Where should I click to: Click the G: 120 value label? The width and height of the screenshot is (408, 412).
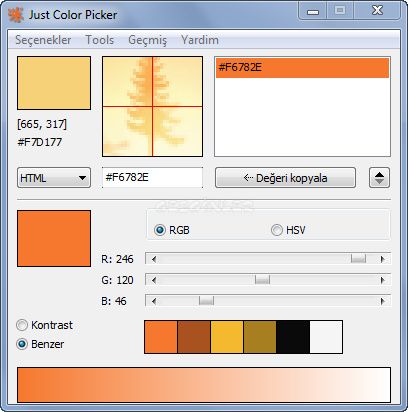coord(117,280)
